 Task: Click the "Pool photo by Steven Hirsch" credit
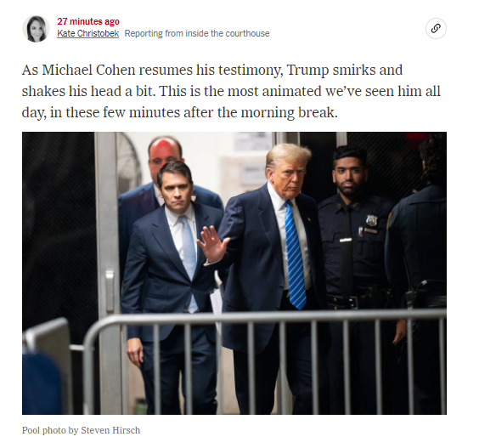point(81,430)
